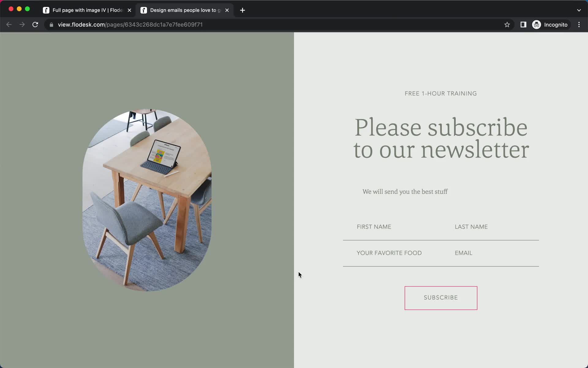Click the page reload icon

point(36,25)
